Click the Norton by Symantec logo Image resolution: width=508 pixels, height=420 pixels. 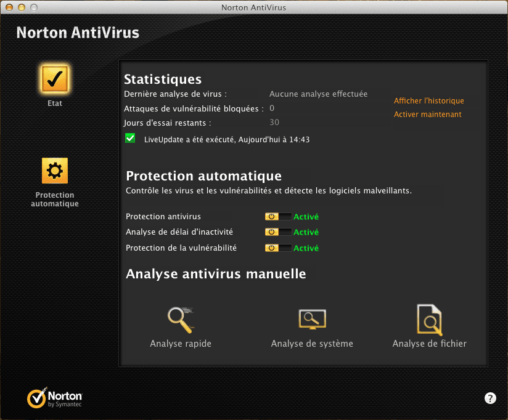tap(55, 398)
